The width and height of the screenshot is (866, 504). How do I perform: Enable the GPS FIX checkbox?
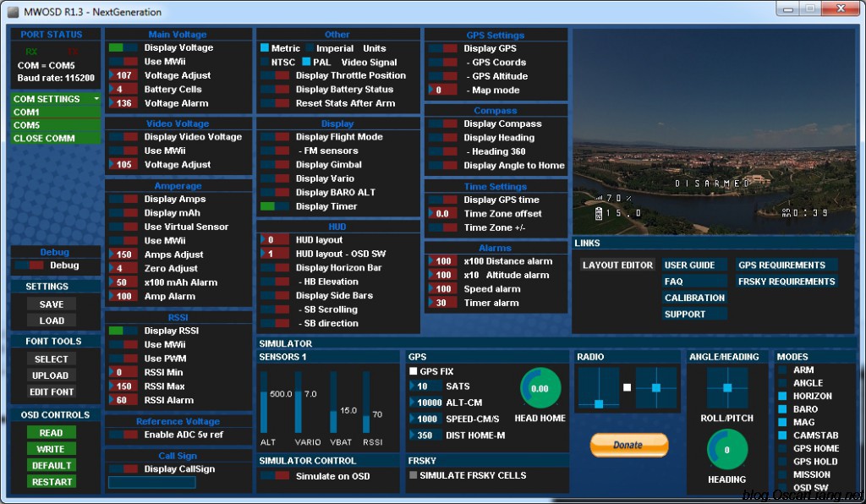(x=414, y=372)
